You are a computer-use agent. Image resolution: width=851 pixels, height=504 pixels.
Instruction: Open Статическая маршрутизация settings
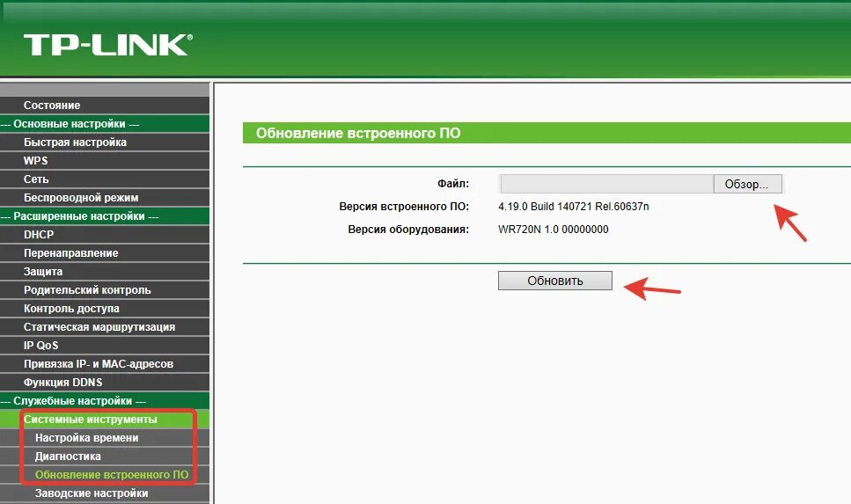point(105,326)
